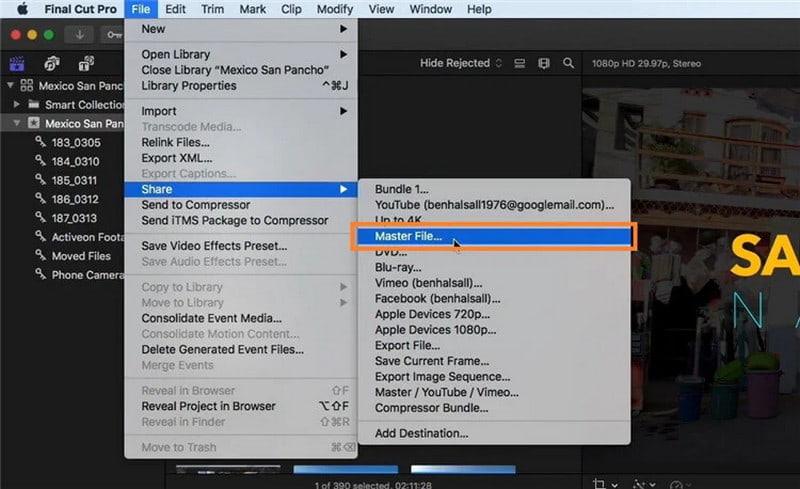
Task: Choose Master / YouTube / Vimeo… bundle
Action: (494, 393)
